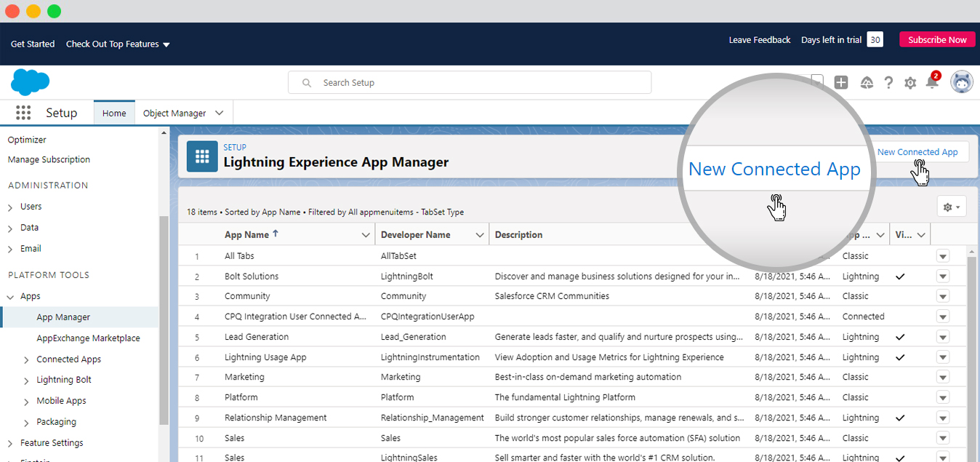The width and height of the screenshot is (980, 462).
Task: Open Developer Name column menu chevron
Action: pos(480,235)
